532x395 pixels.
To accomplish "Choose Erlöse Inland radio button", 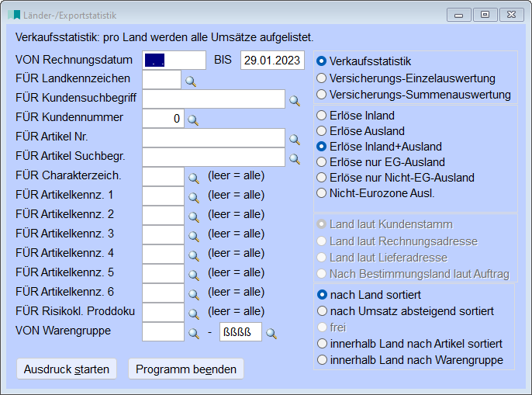I will pyautogui.click(x=355, y=116).
